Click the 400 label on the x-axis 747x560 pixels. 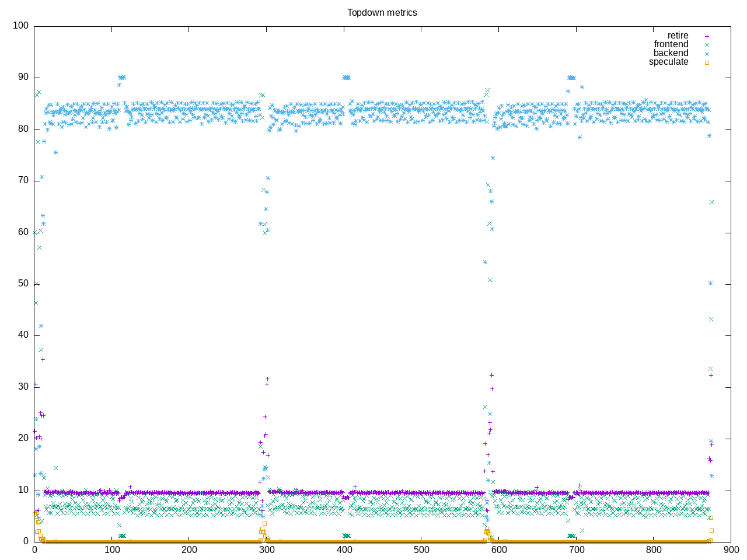[x=344, y=550]
